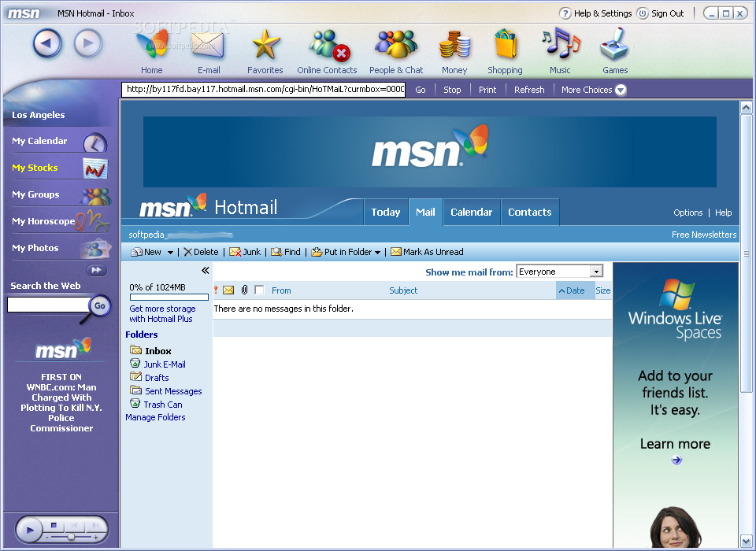Launch the Music notes icon
The image size is (756, 551).
(x=560, y=46)
